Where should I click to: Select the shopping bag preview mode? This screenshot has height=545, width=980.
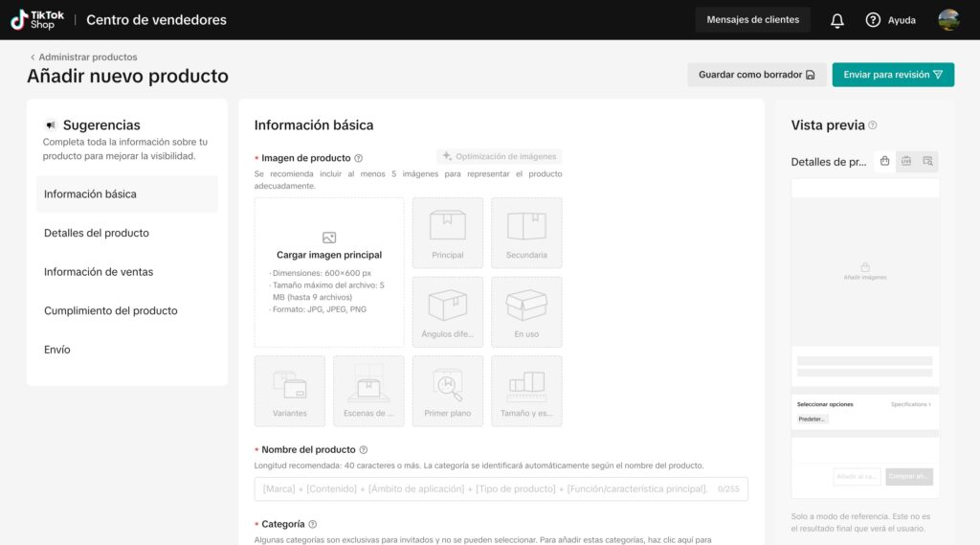tap(885, 161)
